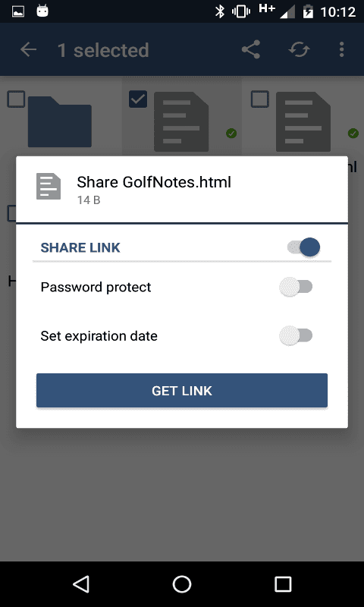Tap the sync refresh icon
The width and height of the screenshot is (364, 607).
pyautogui.click(x=300, y=49)
